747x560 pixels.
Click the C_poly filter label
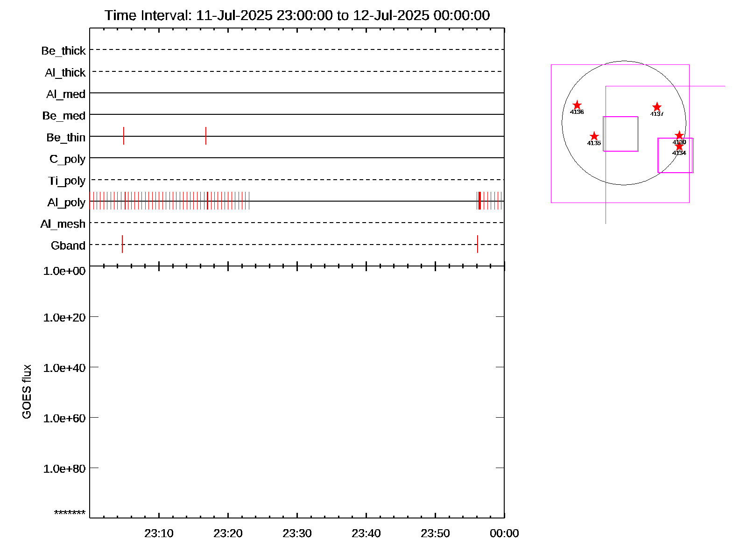point(67,159)
